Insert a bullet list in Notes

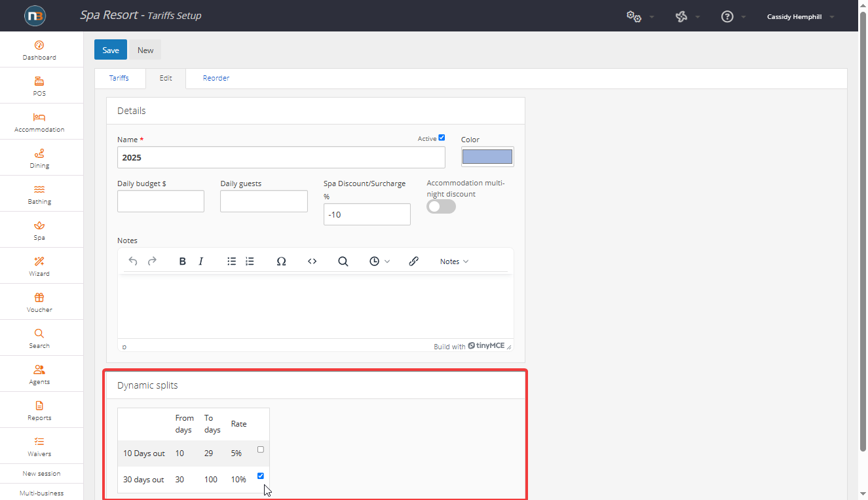[231, 261]
